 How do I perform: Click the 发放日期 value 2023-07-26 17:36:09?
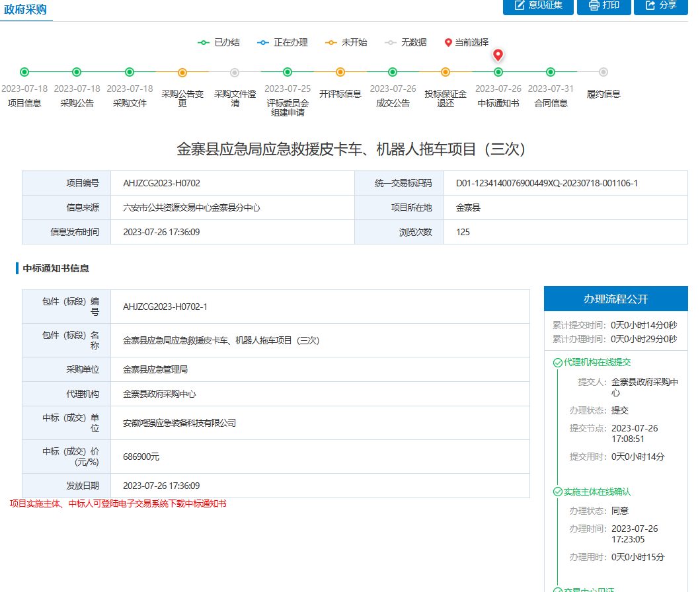coord(161,486)
